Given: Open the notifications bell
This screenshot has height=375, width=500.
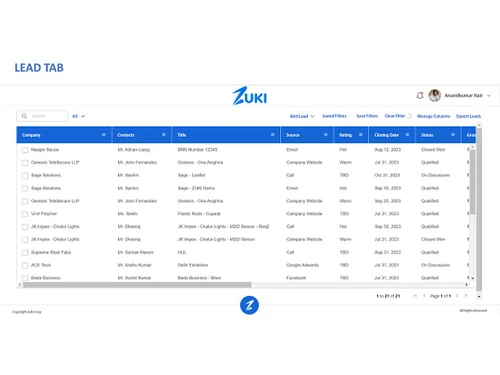Looking at the screenshot, I should click(420, 96).
